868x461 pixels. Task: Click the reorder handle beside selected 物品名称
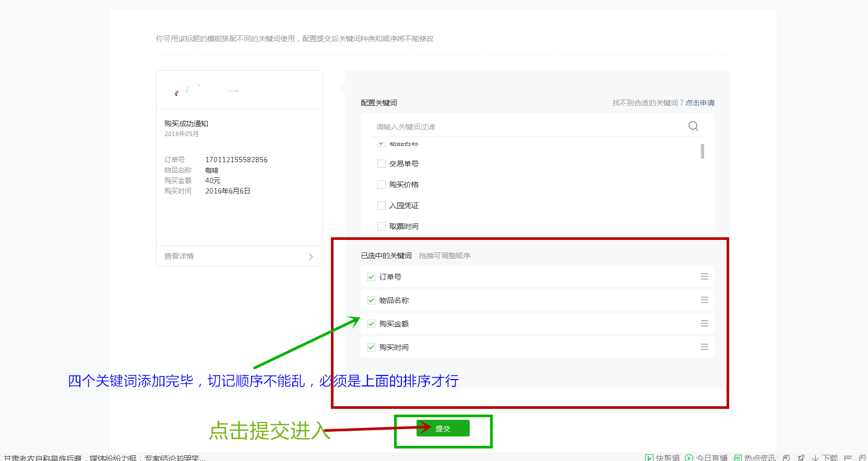[x=705, y=300]
